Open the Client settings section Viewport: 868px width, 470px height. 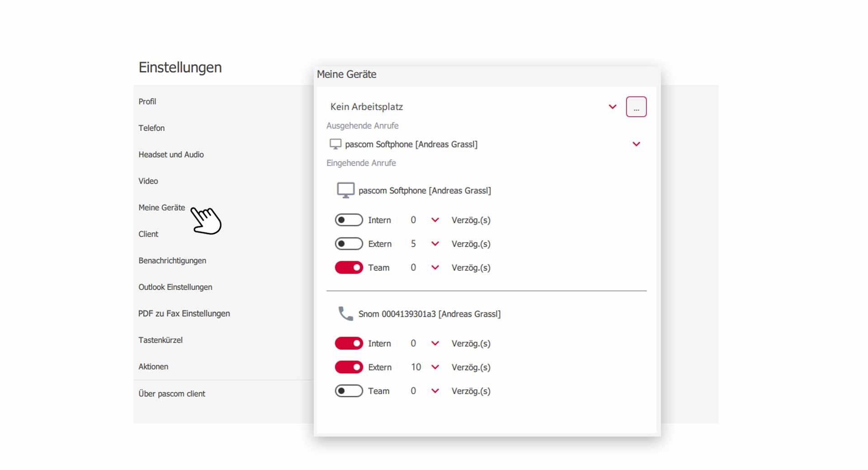coord(148,234)
